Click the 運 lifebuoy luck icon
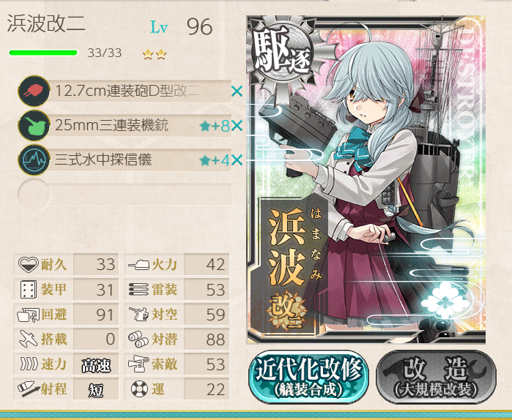 click(x=139, y=389)
